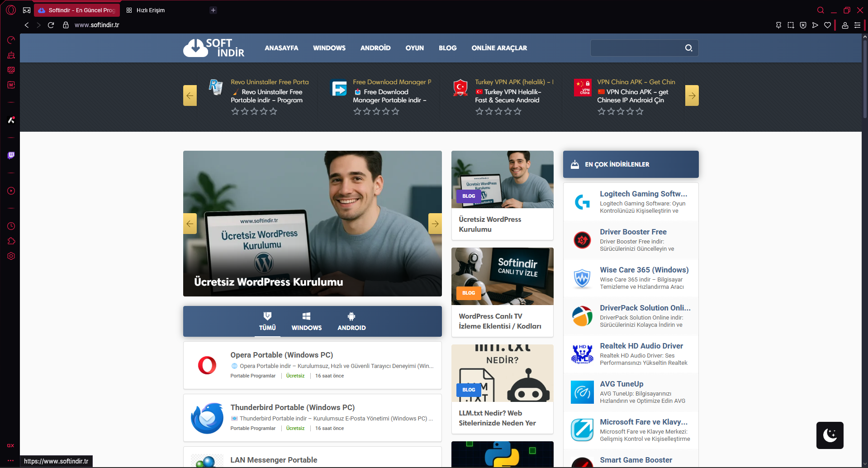Image resolution: width=868 pixels, height=468 pixels.
Task: Open the Opera menu logo
Action: coord(11,10)
